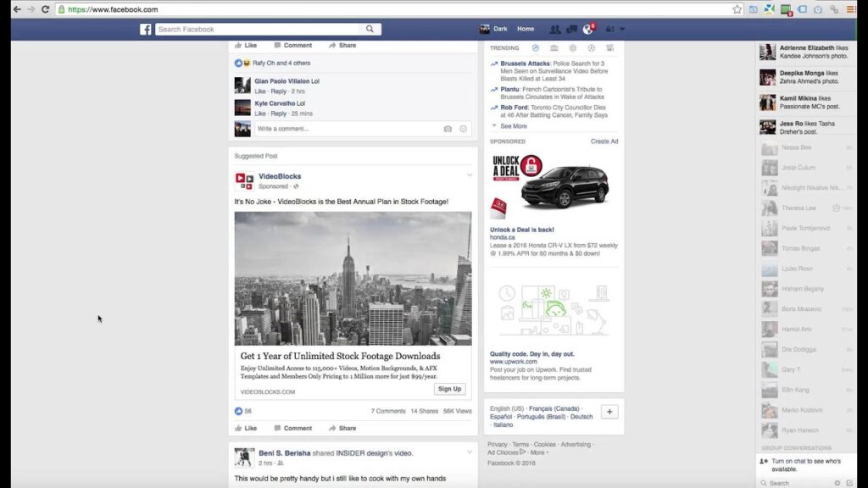Open Beni S. Berisha post options chevron
The width and height of the screenshot is (868, 488).
(470, 452)
